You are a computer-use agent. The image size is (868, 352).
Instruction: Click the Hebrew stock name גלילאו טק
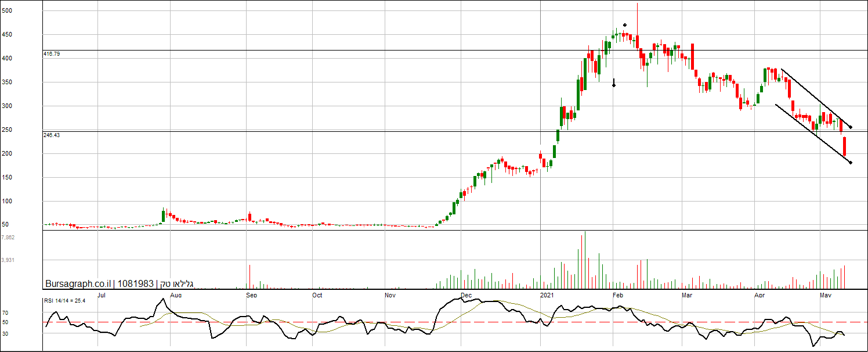(x=176, y=284)
